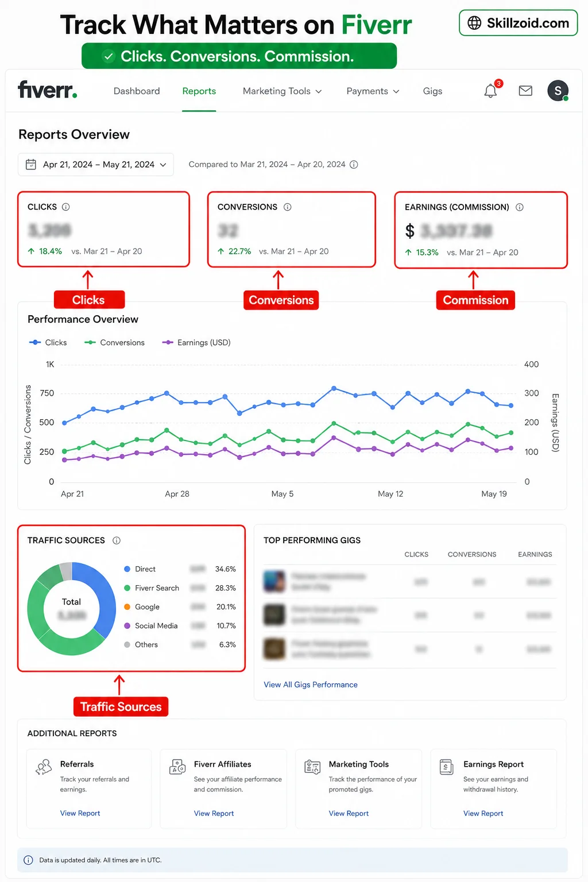Open View All Gigs Performance link
Viewport: 588px width, 882px height.
311,684
